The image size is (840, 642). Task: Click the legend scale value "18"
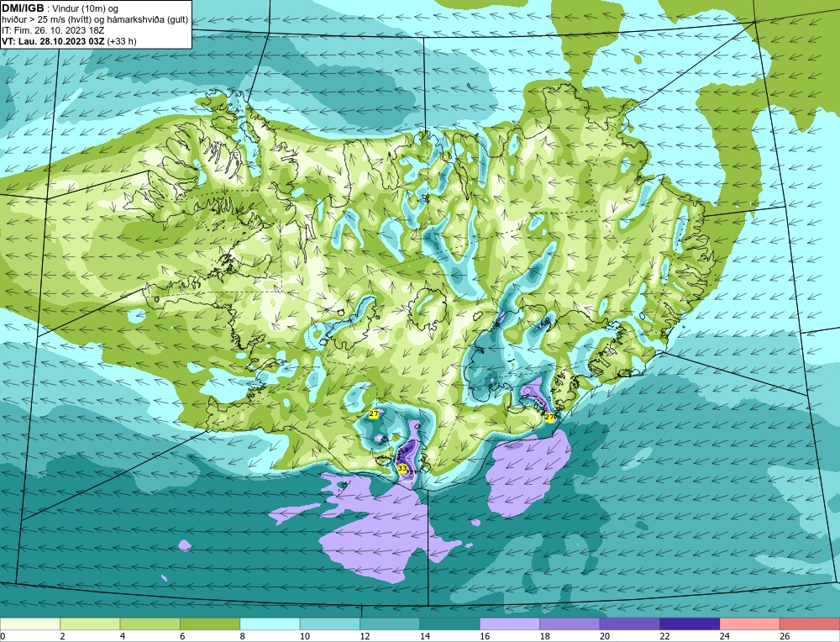pos(545,636)
